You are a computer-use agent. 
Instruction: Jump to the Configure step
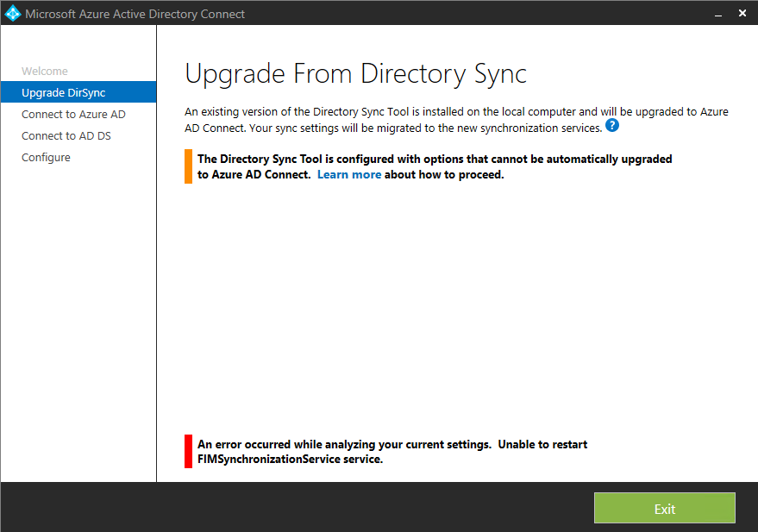[47, 157]
